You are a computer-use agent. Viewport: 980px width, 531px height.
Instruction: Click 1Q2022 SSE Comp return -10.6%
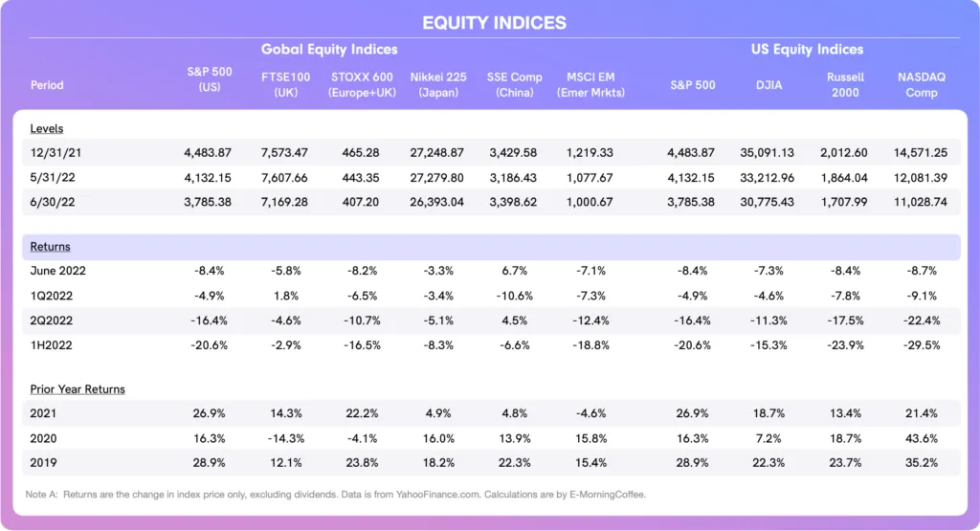pos(514,296)
